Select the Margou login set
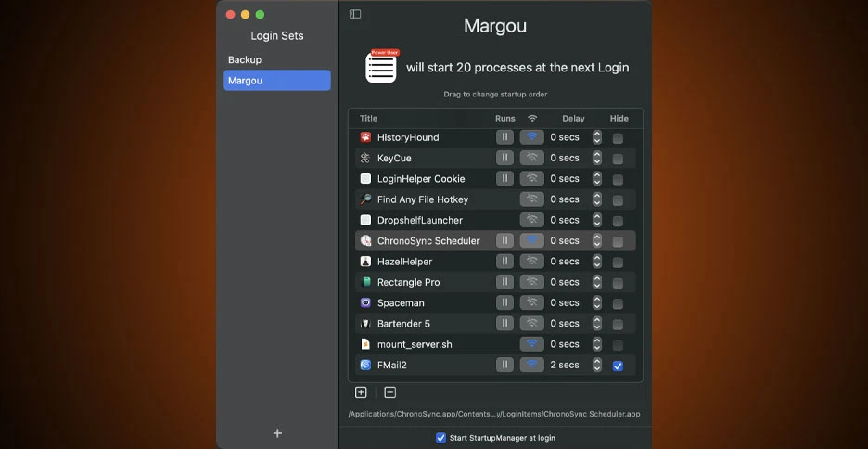868x449 pixels. tap(276, 81)
